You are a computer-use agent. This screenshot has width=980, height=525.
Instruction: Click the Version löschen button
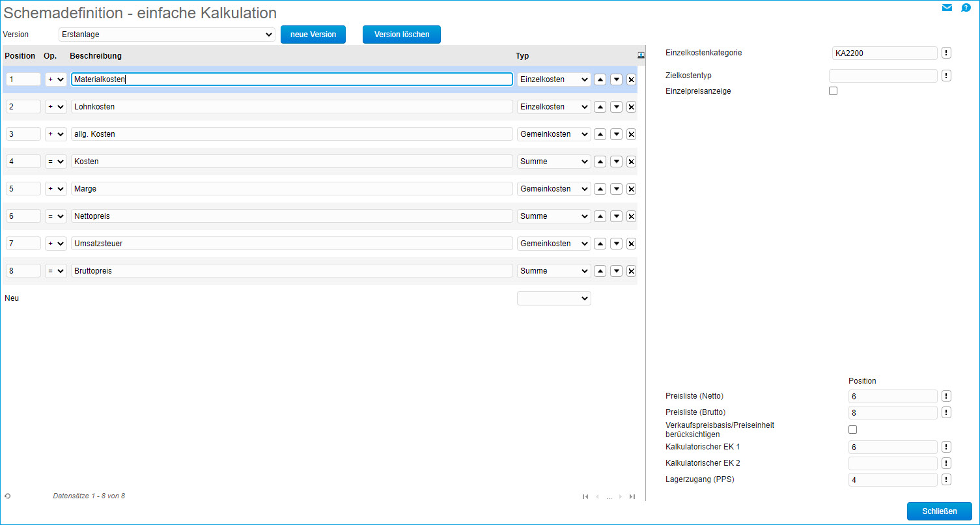point(402,35)
